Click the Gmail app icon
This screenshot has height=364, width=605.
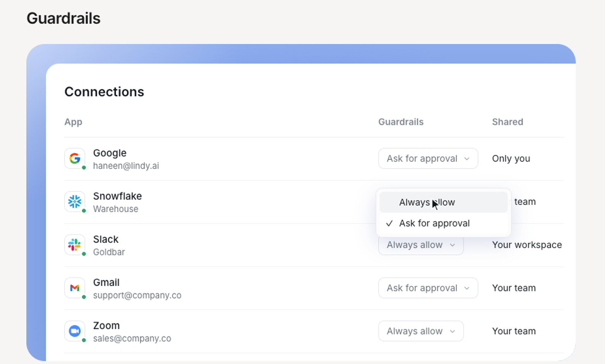pos(74,288)
